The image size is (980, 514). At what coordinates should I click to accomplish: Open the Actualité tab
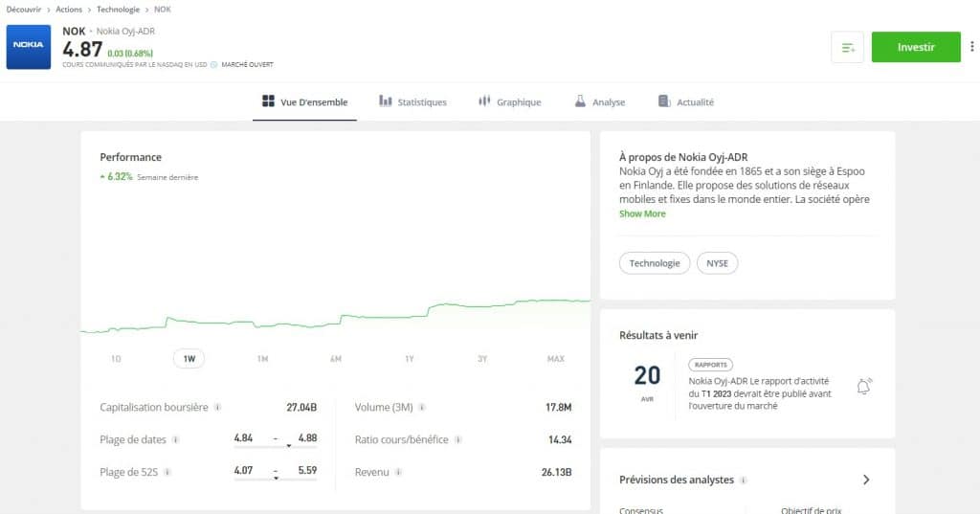coord(685,101)
